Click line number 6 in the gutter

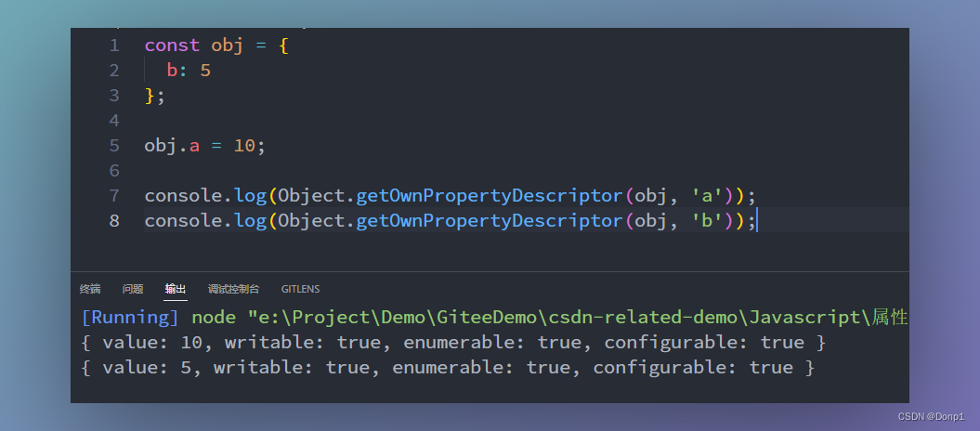[113, 171]
